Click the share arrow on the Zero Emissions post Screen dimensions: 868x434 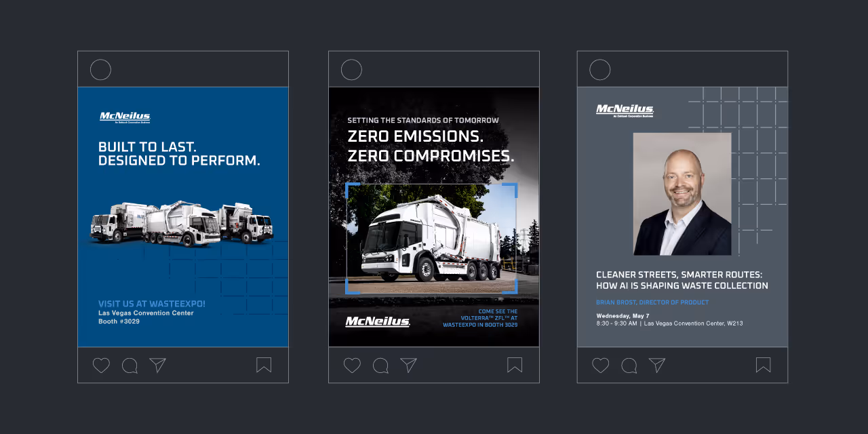pyautogui.click(x=408, y=365)
